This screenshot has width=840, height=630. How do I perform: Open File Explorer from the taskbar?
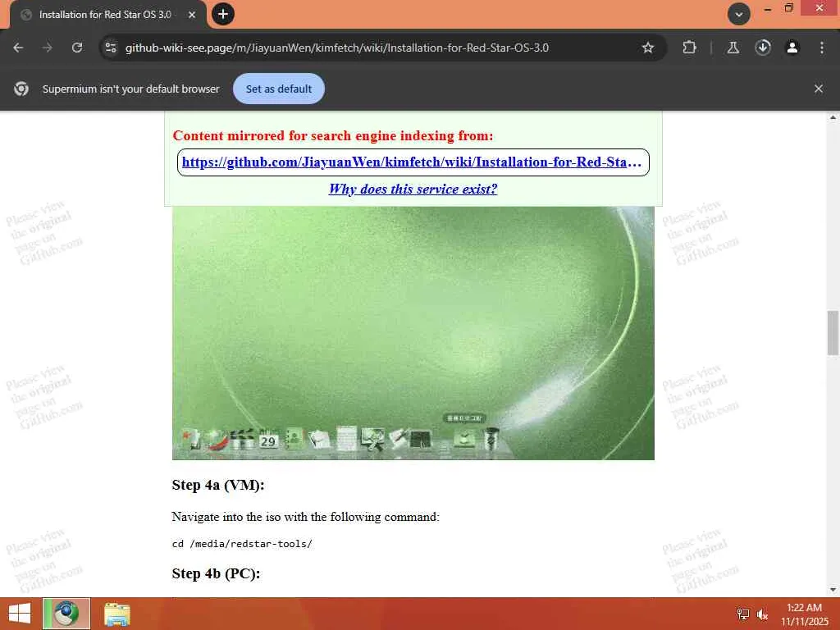117,614
